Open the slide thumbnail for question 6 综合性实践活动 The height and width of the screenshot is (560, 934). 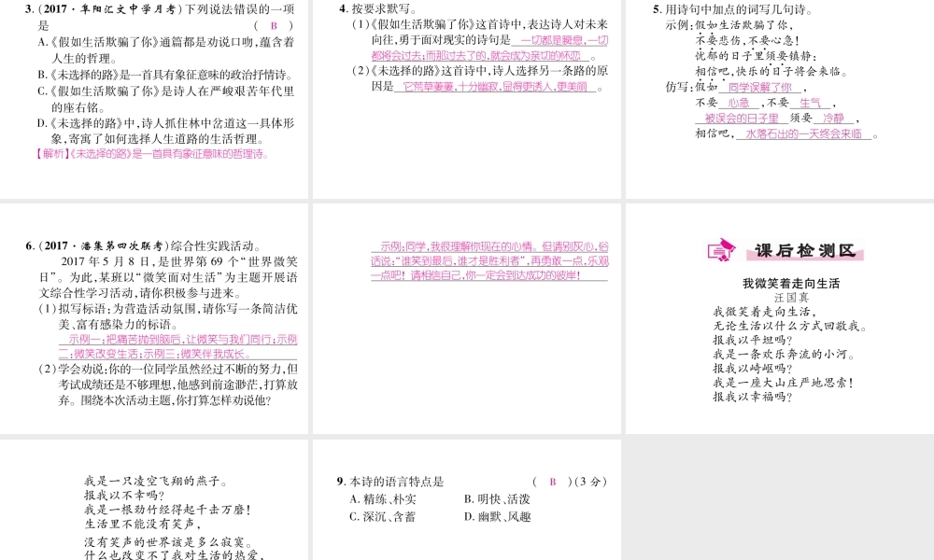(x=154, y=319)
